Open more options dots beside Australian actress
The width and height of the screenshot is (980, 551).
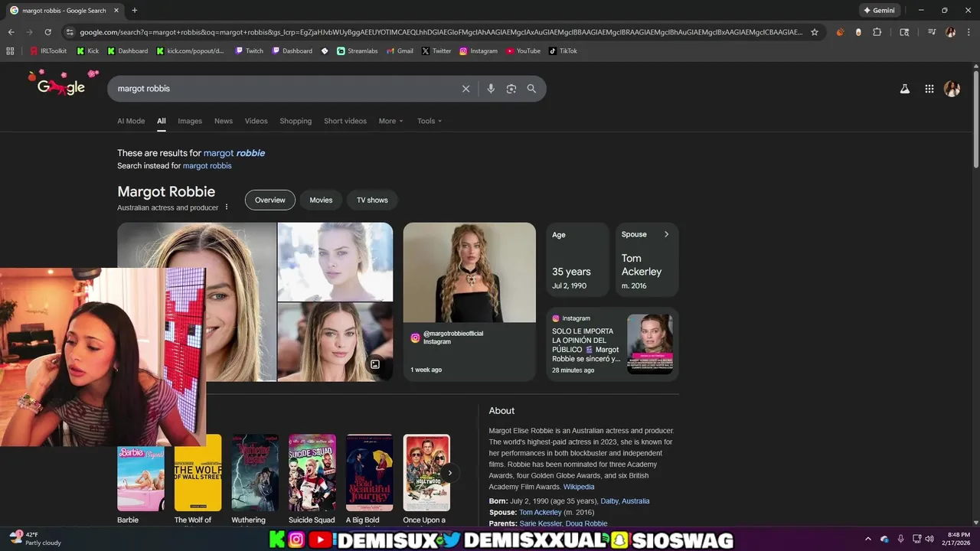(x=227, y=207)
